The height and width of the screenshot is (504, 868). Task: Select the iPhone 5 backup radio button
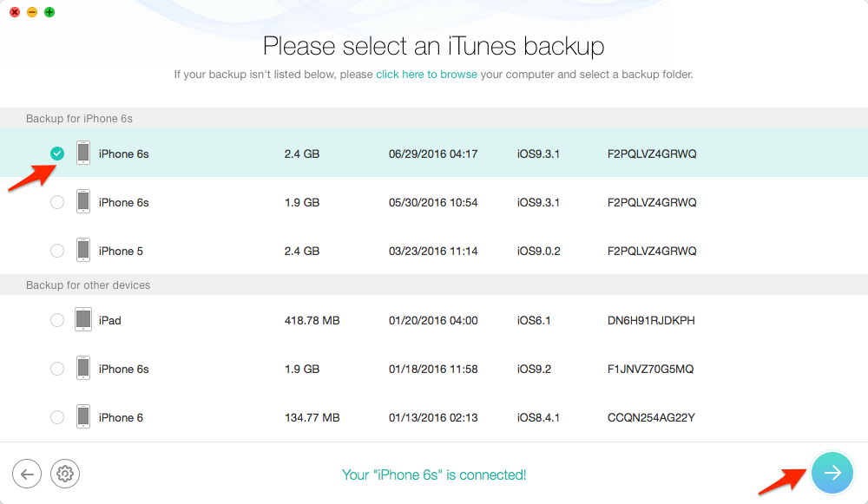coord(57,251)
